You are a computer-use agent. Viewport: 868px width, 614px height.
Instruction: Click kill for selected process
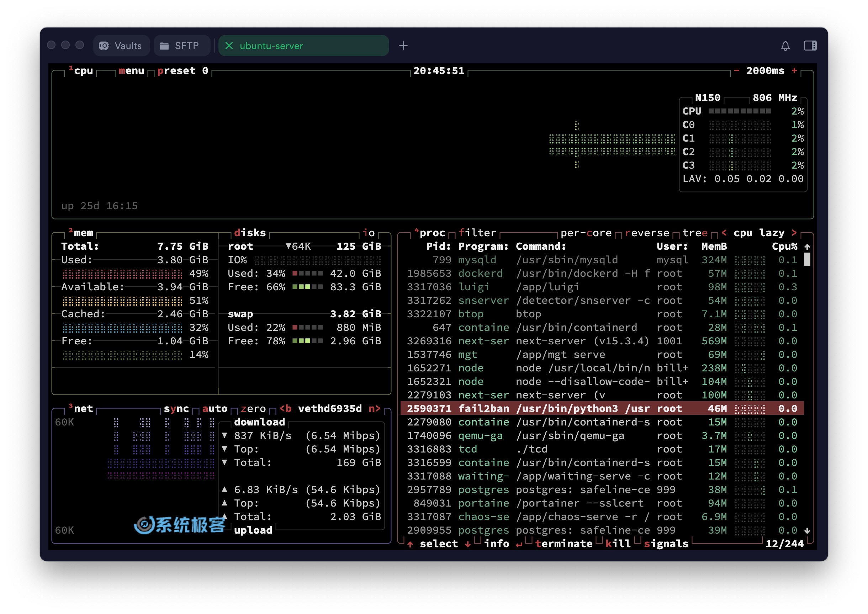click(618, 543)
